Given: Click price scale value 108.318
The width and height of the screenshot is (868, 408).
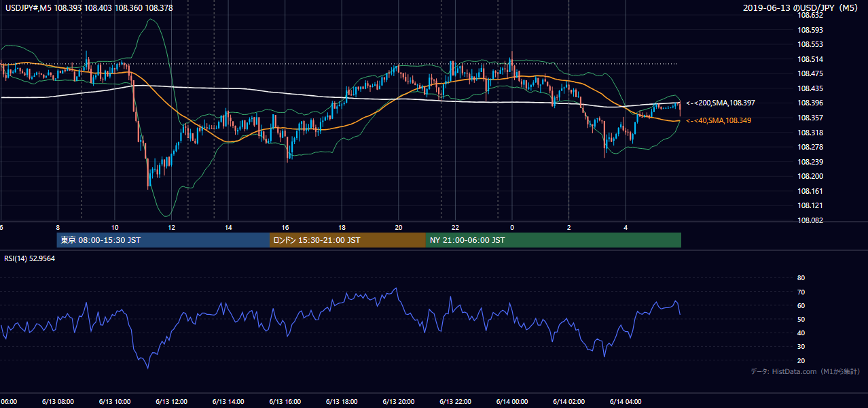Looking at the screenshot, I should pos(810,133).
